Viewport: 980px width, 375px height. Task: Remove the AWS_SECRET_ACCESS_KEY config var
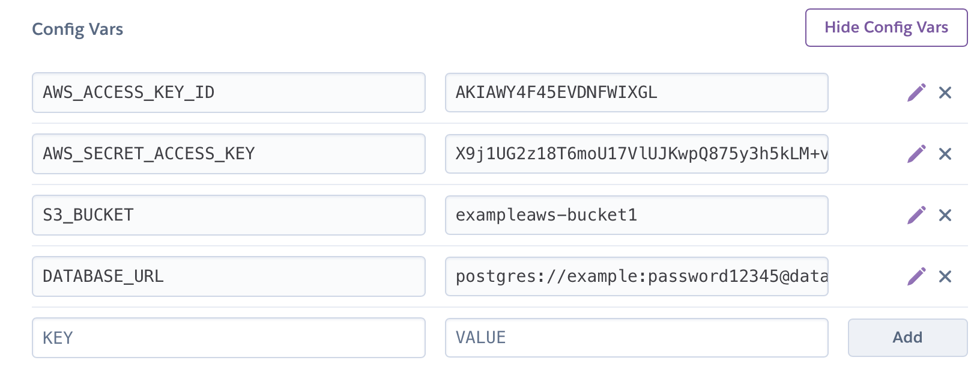coord(945,154)
